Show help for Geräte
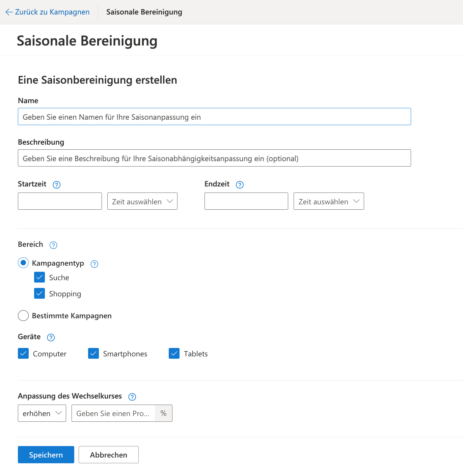Viewport: 463px width, 470px height. [51, 337]
